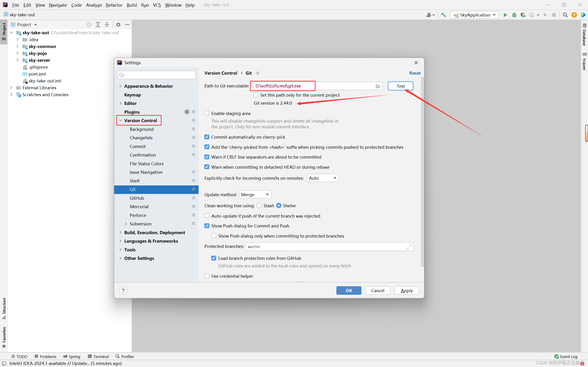
Task: Expand the sky-server module folder
Action: 17,60
